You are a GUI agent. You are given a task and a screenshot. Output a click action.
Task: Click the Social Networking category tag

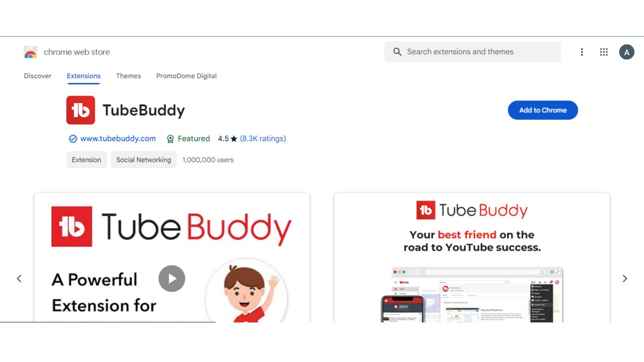(x=143, y=160)
